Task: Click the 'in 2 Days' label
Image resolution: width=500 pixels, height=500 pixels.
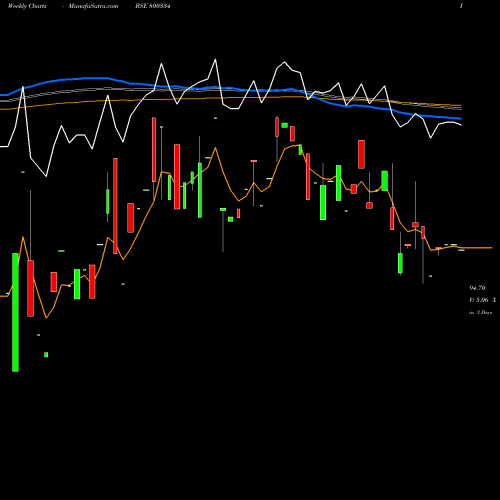Action: tap(481, 312)
